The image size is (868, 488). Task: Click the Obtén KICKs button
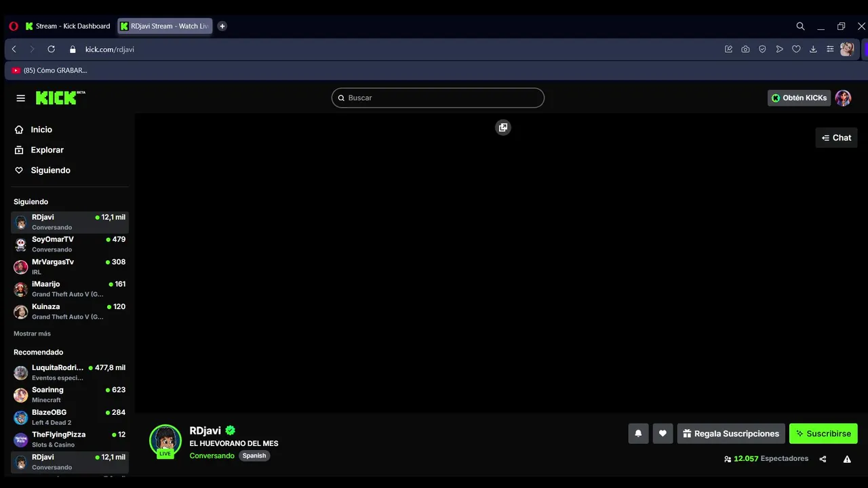799,98
